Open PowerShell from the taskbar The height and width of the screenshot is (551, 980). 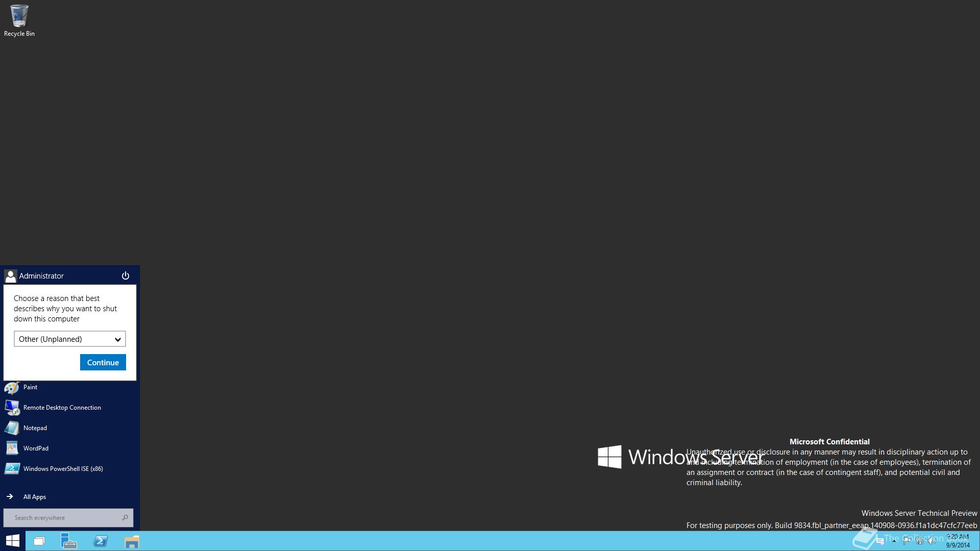(x=101, y=541)
